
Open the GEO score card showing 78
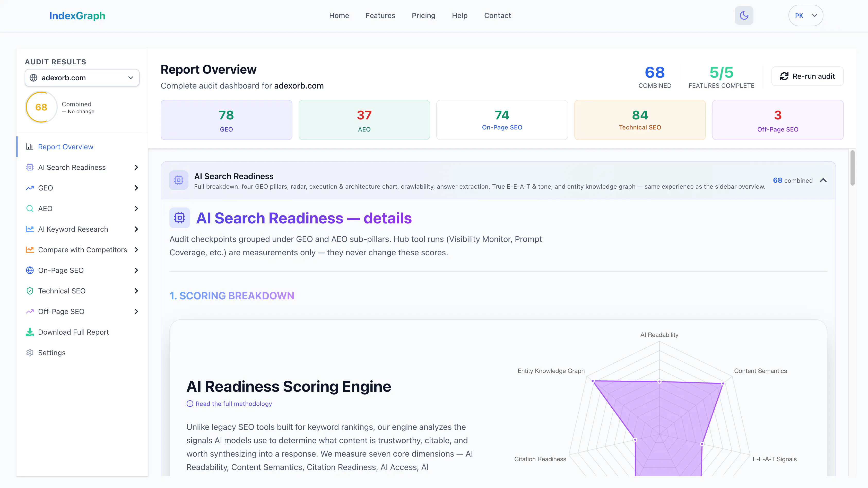coord(227,120)
